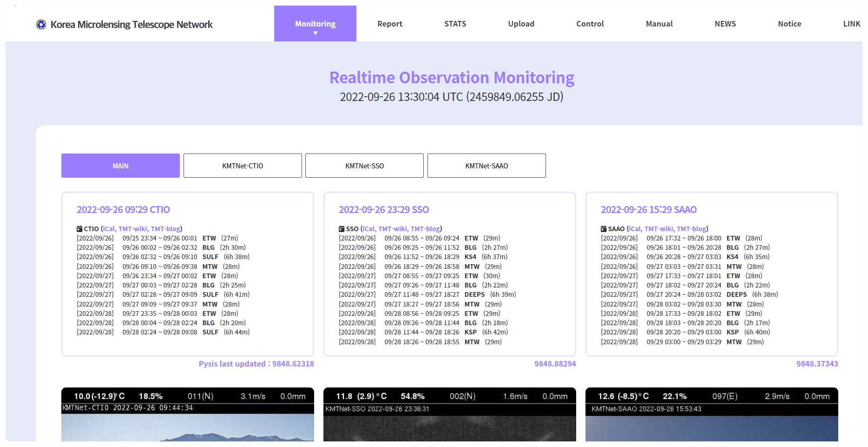868x447 pixels.
Task: Open the Report menu
Action: (389, 24)
